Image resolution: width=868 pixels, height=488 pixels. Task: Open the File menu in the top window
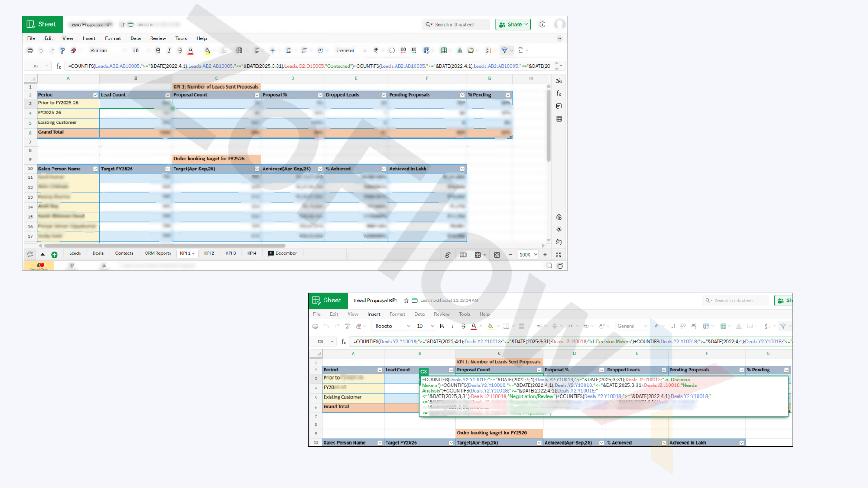coord(31,38)
